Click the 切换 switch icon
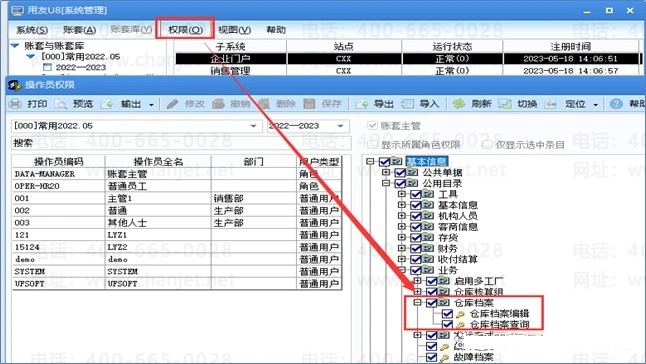The width and height of the screenshot is (646, 364). (x=505, y=104)
